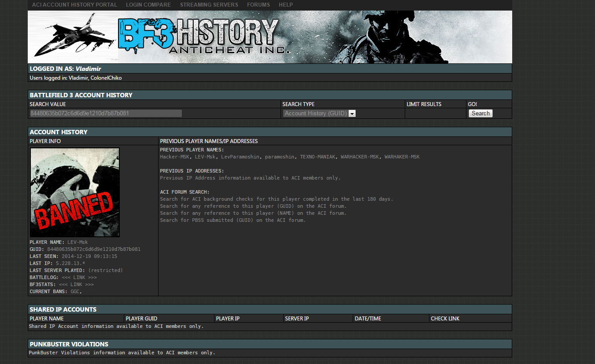Image resolution: width=595 pixels, height=364 pixels.
Task: Search player GUID references on ACI forum
Action: tap(253, 206)
